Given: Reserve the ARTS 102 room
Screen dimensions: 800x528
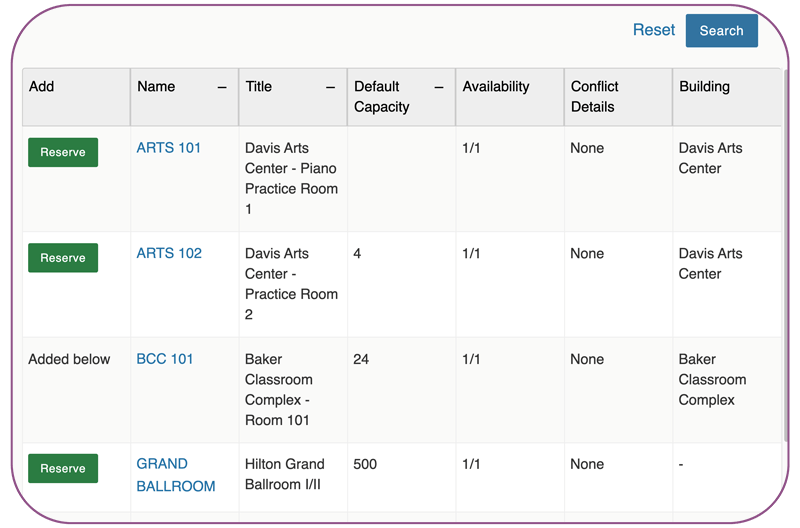Looking at the screenshot, I should [63, 258].
